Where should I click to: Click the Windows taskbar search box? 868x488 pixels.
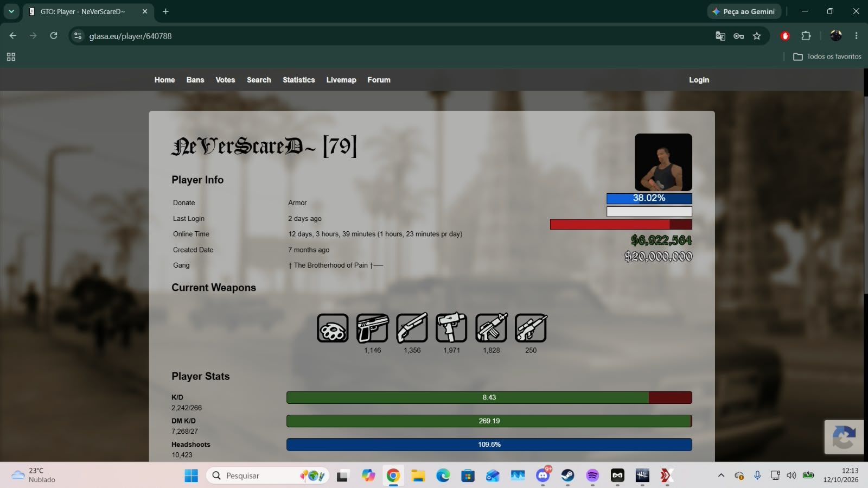point(267,476)
